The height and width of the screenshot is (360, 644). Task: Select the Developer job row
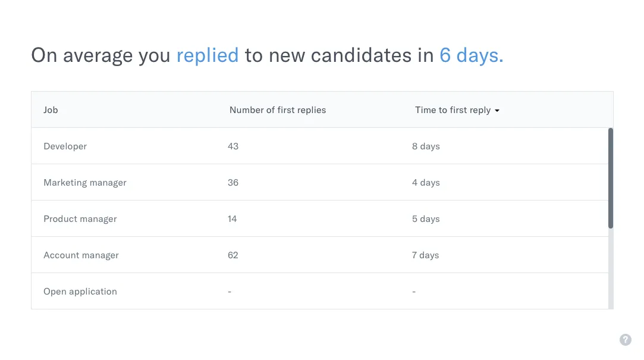click(319, 146)
